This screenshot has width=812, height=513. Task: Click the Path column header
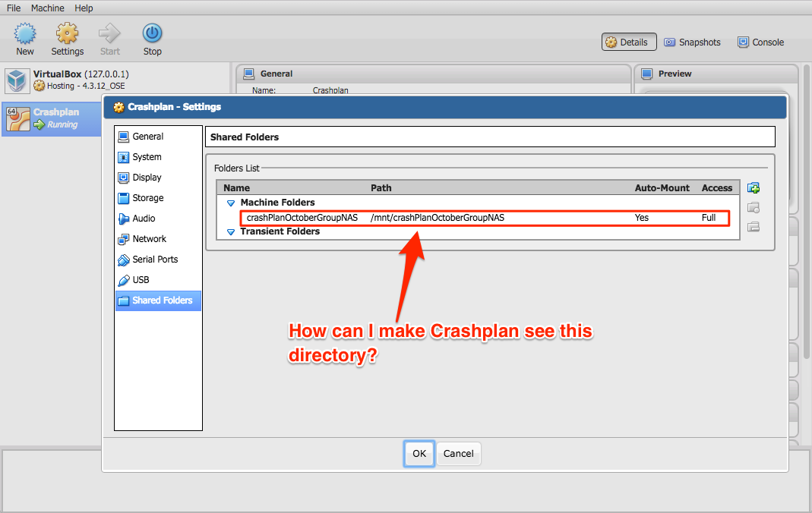[381, 188]
